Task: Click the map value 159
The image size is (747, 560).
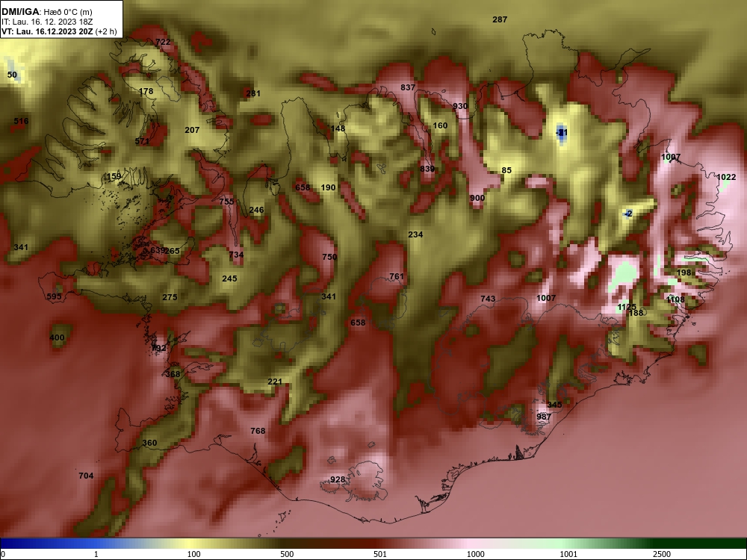Action: (x=114, y=177)
